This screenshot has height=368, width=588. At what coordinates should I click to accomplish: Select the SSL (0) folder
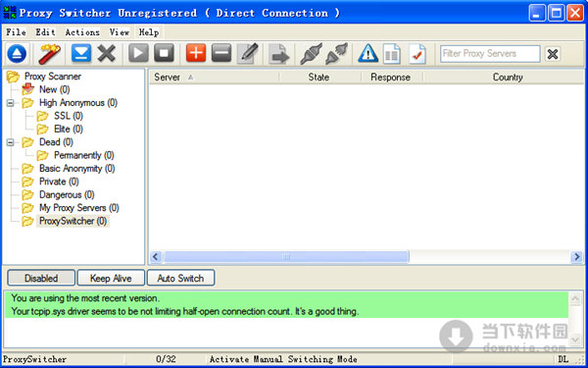(69, 116)
